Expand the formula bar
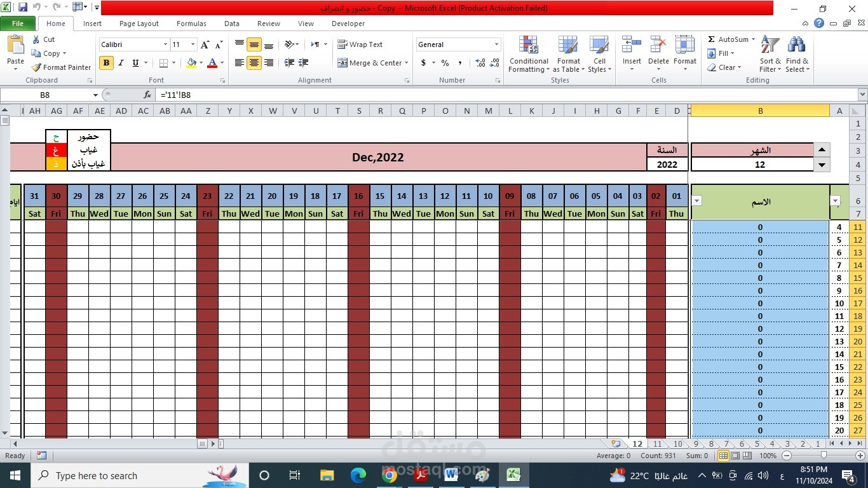868x488 pixels. click(x=862, y=95)
